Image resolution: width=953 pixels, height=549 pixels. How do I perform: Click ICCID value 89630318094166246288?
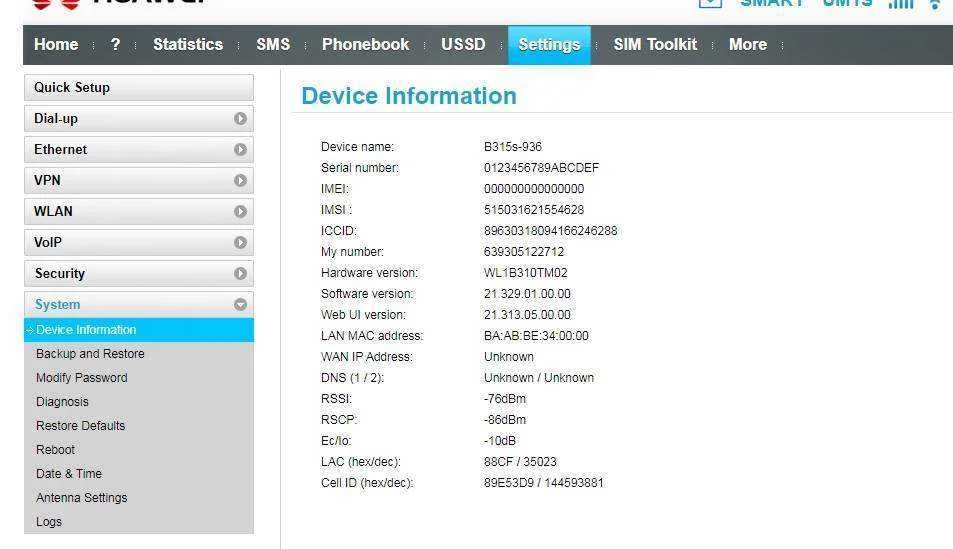point(551,231)
